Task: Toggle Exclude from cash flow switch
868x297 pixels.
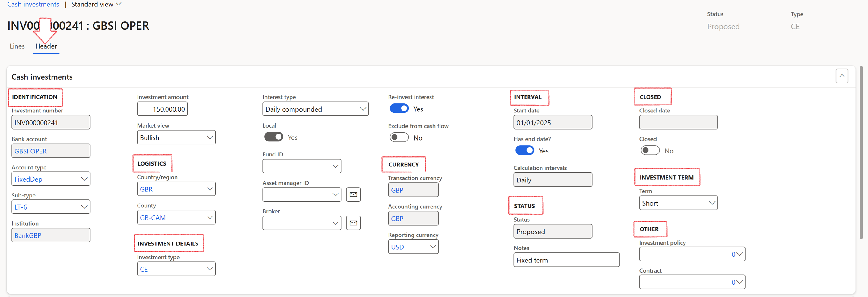Action: [399, 138]
